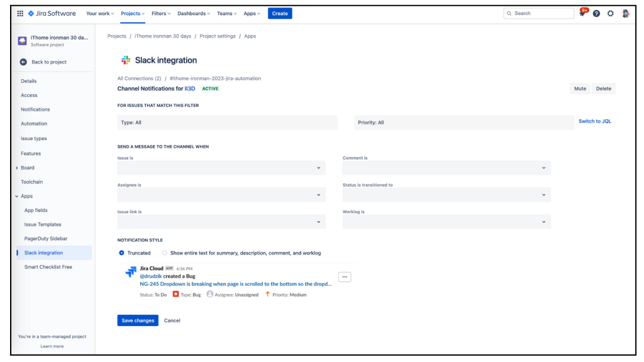Open the II3D project link
The image size is (644, 362).
click(x=190, y=89)
